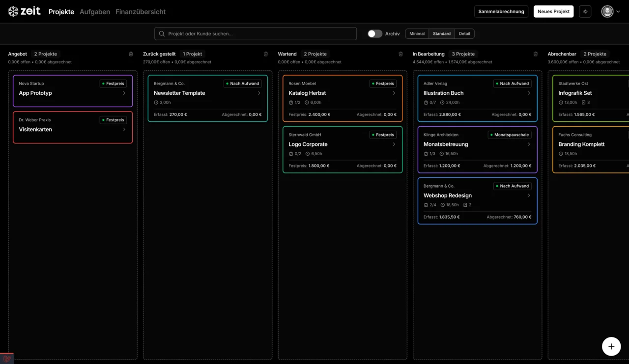Toggle the light/dark theme sun icon
Screen dimensions: 629x364
coord(585,11)
